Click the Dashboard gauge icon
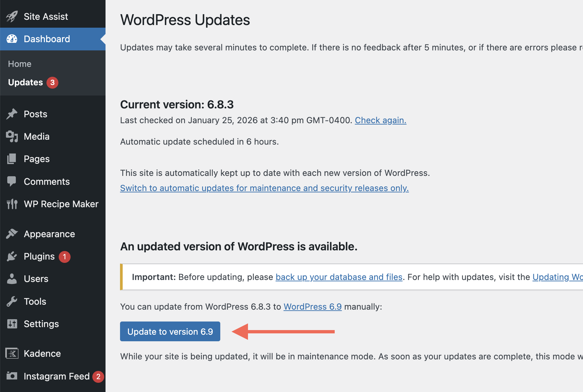 tap(12, 39)
